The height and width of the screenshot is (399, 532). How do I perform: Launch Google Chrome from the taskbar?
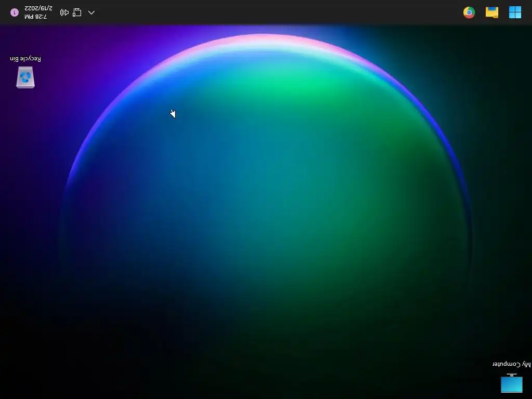[x=469, y=12]
